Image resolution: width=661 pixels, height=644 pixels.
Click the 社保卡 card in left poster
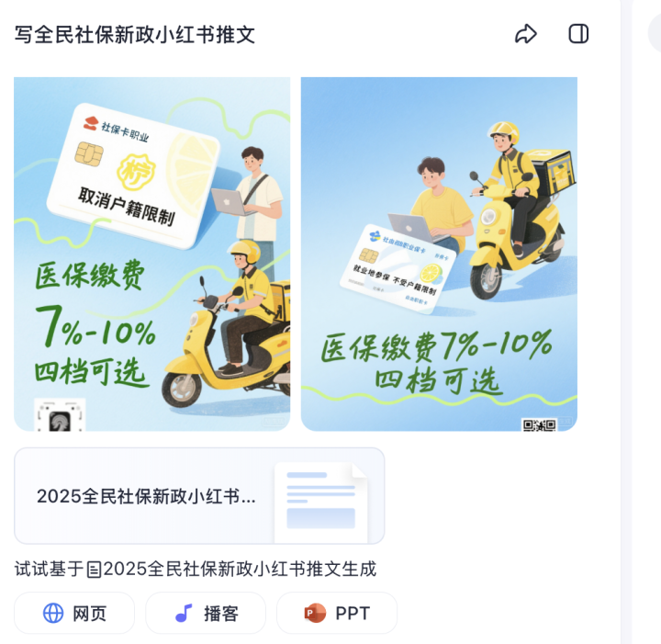point(133,176)
